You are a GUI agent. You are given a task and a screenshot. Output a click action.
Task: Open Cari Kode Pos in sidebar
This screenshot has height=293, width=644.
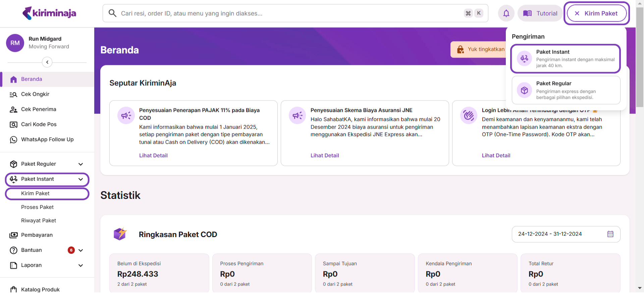pos(39,125)
